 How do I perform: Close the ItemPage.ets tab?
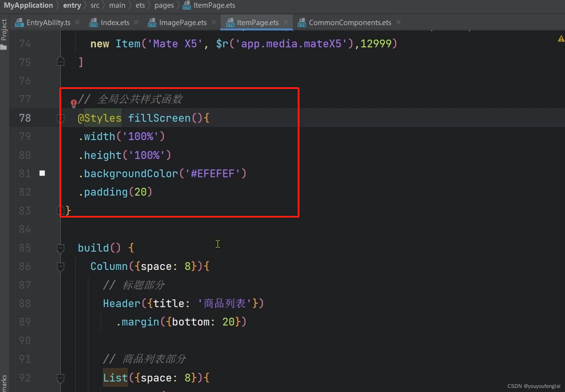pyautogui.click(x=286, y=22)
